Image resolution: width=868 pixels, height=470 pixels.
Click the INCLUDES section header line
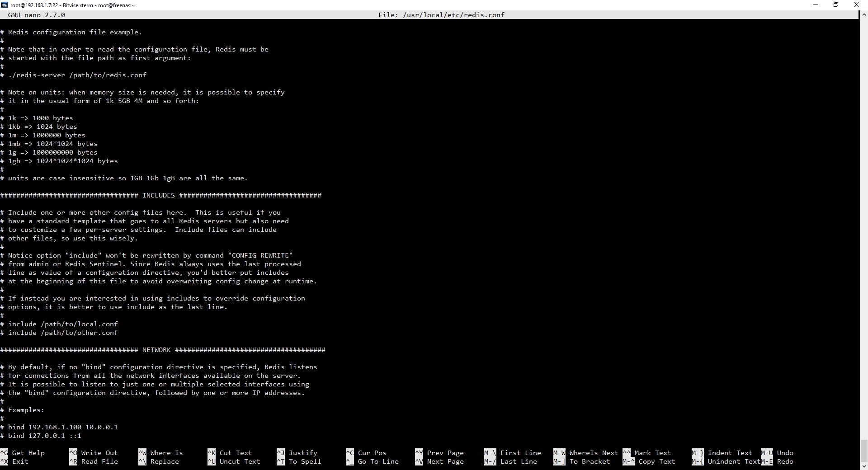pos(161,195)
